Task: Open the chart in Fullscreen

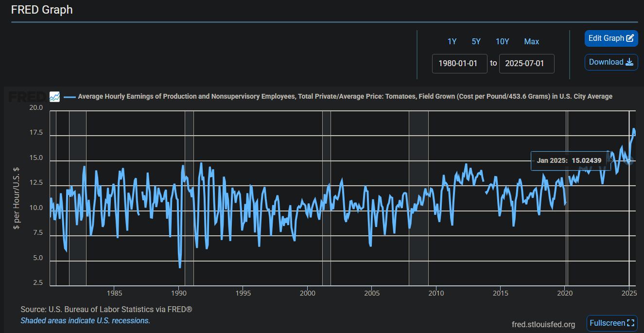Action: [x=612, y=323]
